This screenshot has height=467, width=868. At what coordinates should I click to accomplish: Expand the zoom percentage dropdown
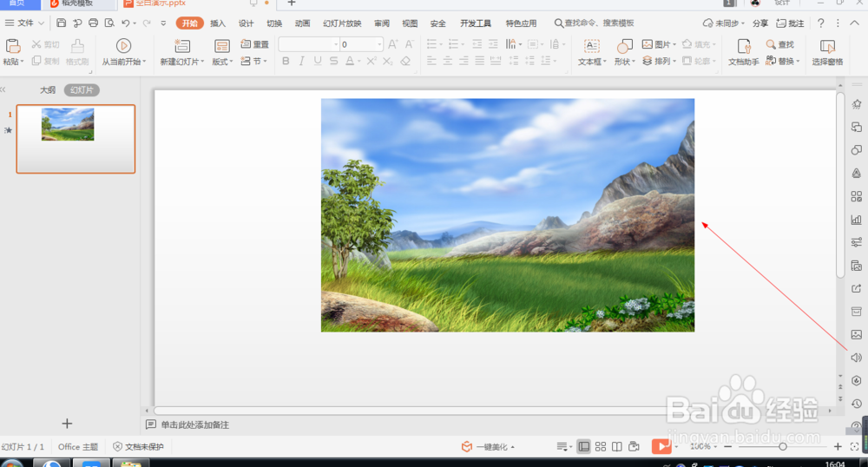click(715, 446)
